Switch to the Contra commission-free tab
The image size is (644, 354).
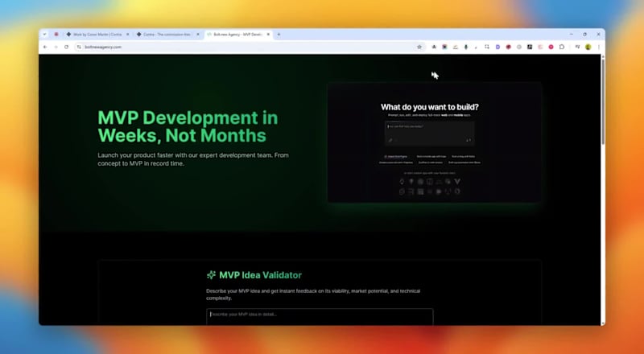[167, 35]
